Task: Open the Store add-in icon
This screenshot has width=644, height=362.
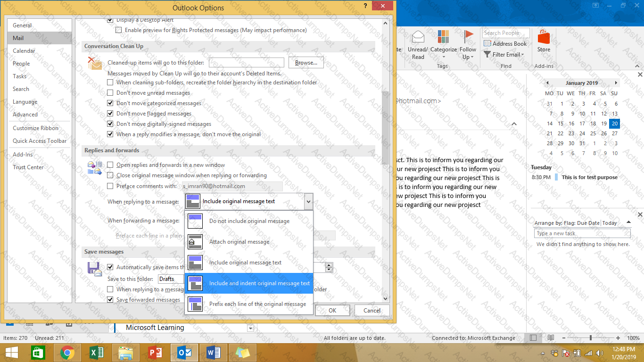Action: coord(544,38)
